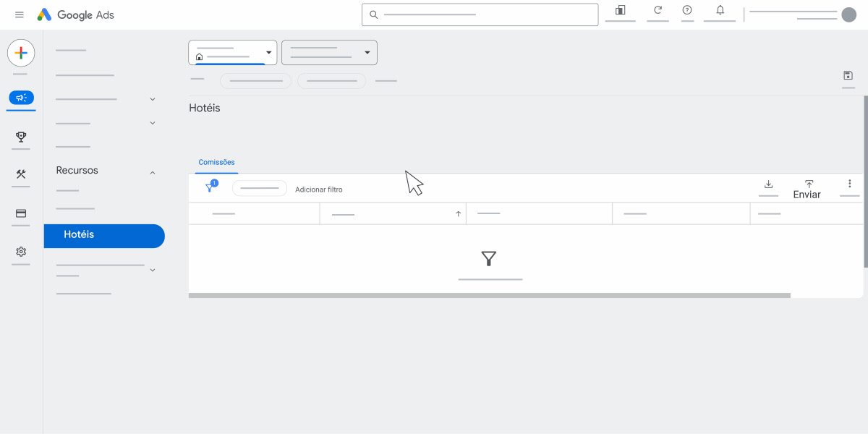Click the Enviar upload button

[x=807, y=190]
